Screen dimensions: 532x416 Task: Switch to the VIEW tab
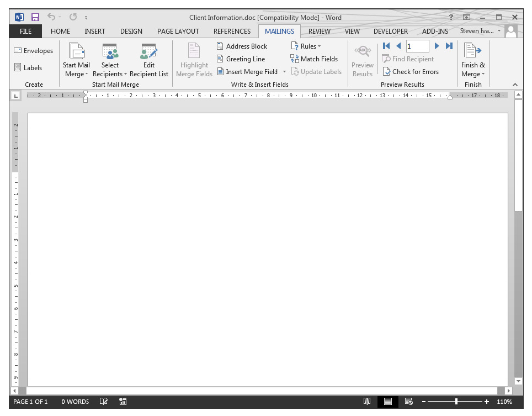(352, 31)
